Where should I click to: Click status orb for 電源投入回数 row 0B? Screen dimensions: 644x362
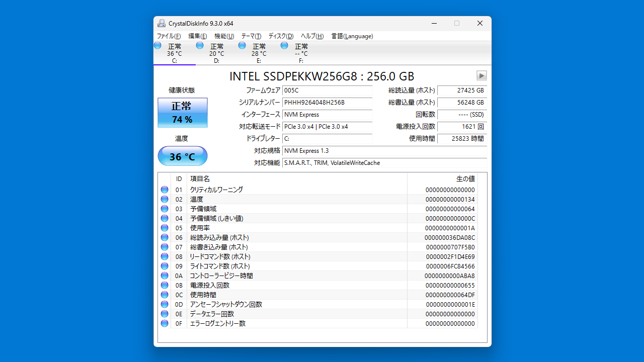165,285
